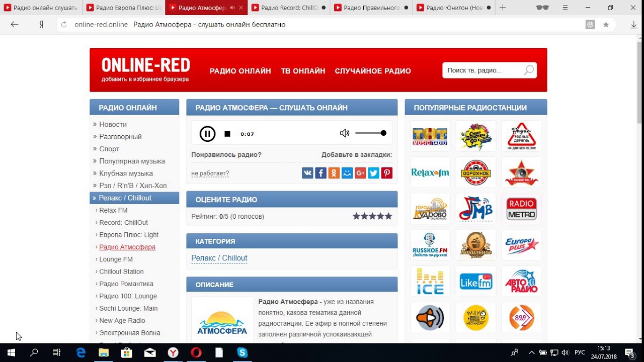Image resolution: width=644 pixels, height=362 pixels.
Task: Open Рэп / R'n'B / Хип-Хоп category
Action: point(133,186)
